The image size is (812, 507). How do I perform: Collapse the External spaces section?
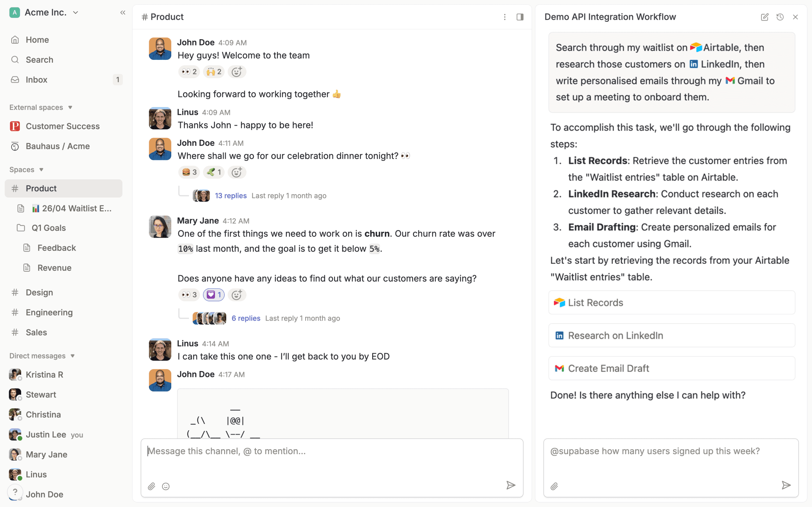pos(70,107)
